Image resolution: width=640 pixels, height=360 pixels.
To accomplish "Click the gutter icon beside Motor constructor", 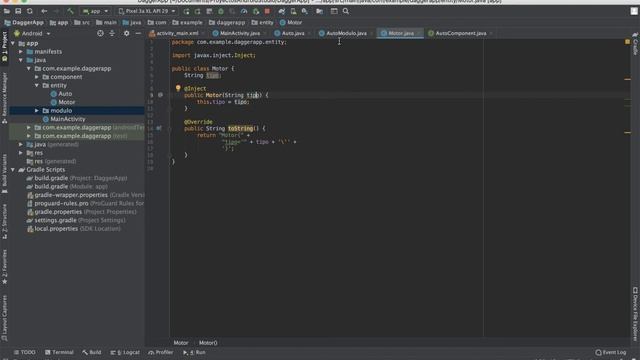I will pos(160,95).
